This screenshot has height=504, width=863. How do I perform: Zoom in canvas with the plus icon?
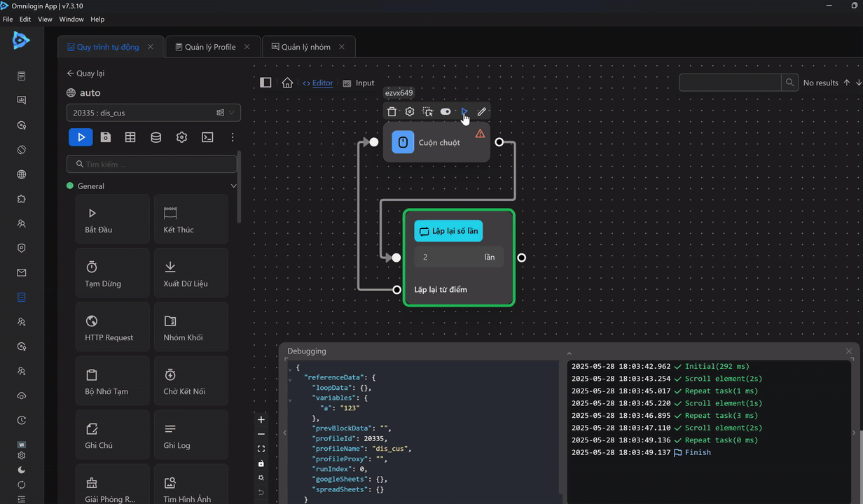261,420
